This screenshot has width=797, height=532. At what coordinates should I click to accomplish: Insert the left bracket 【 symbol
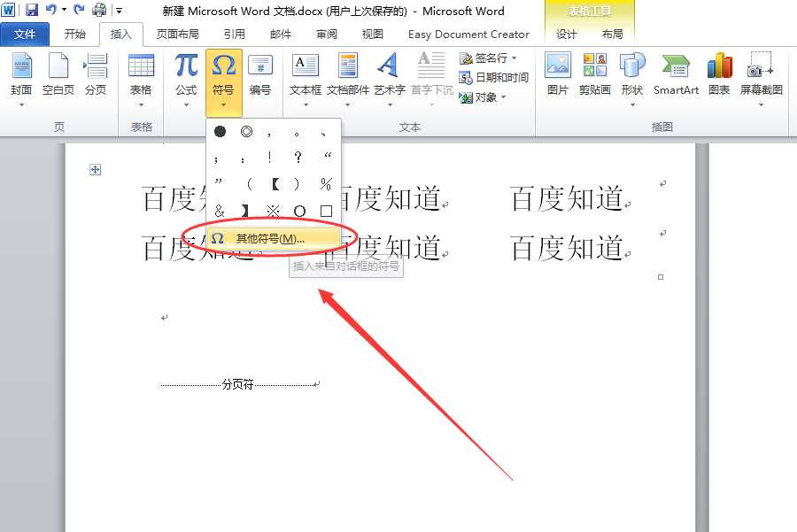(x=275, y=184)
